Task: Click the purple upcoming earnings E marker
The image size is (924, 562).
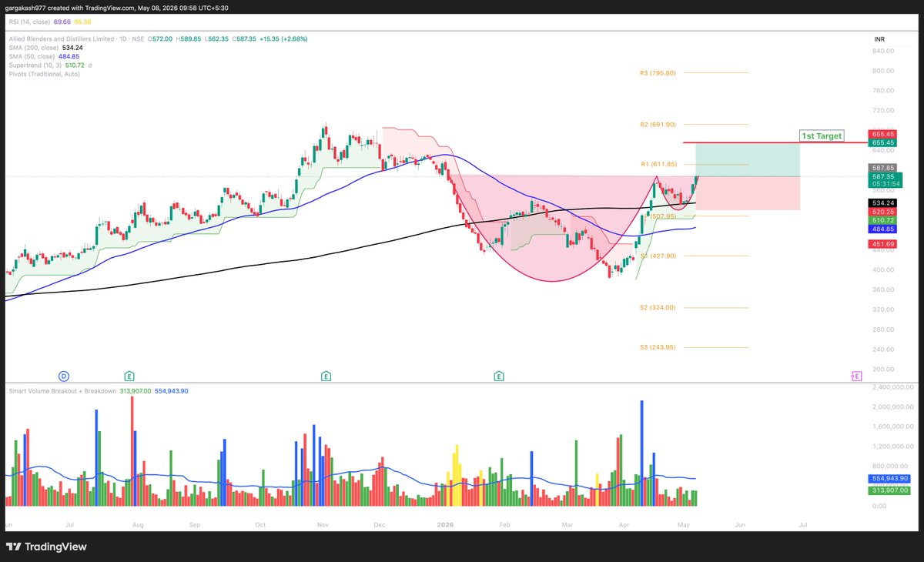Action: pyautogui.click(x=855, y=376)
